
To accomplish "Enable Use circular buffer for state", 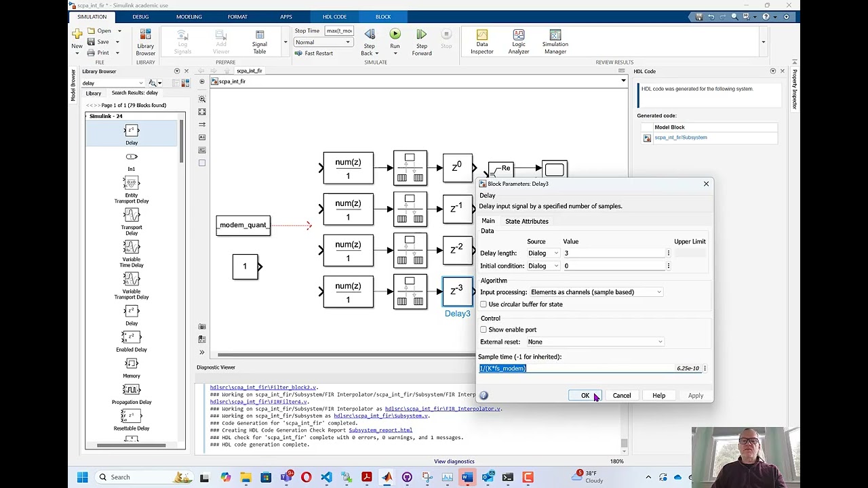I will (484, 304).
